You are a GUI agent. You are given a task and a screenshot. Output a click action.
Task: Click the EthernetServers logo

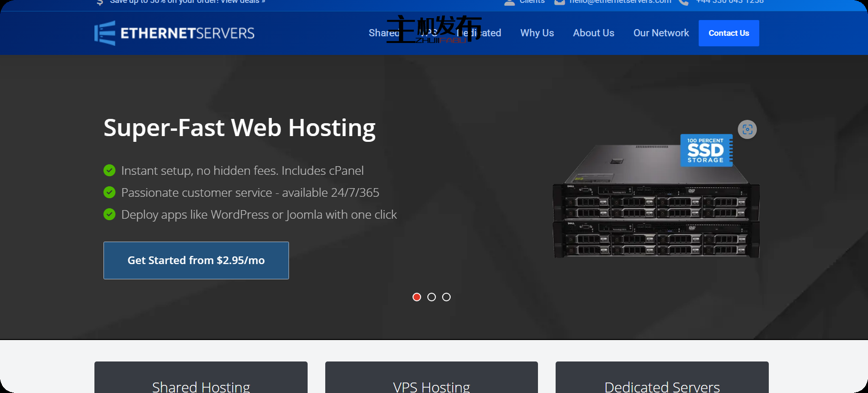[175, 33]
